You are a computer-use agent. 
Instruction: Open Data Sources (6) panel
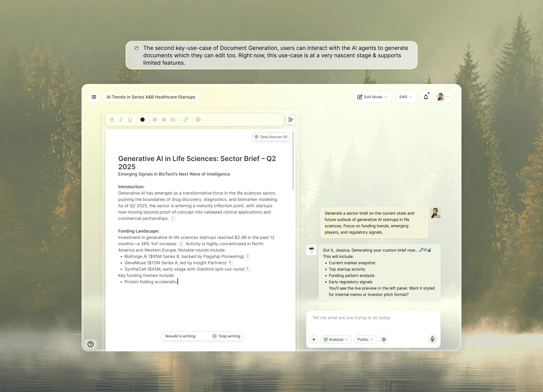click(x=271, y=137)
